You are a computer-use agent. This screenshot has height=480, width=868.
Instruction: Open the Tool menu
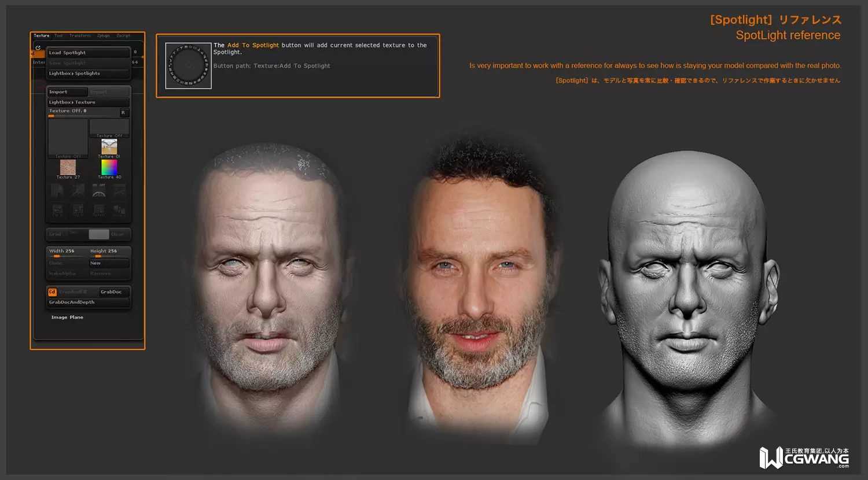(x=58, y=36)
